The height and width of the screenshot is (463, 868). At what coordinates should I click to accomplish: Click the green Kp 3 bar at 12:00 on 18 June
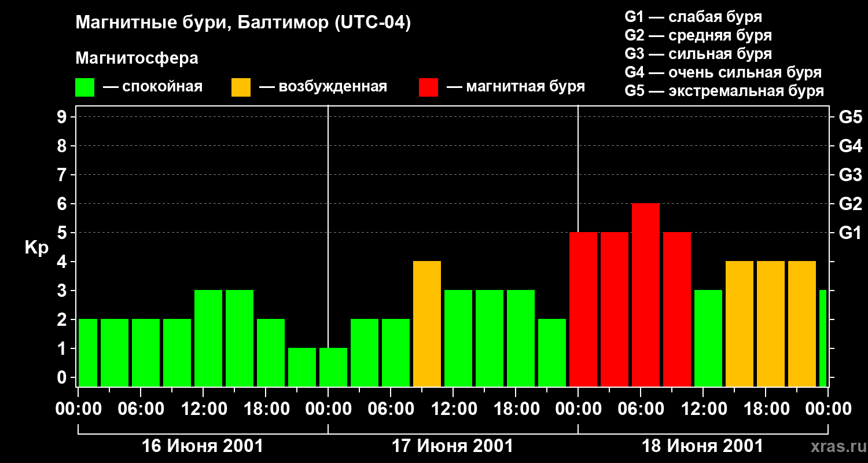click(x=708, y=338)
